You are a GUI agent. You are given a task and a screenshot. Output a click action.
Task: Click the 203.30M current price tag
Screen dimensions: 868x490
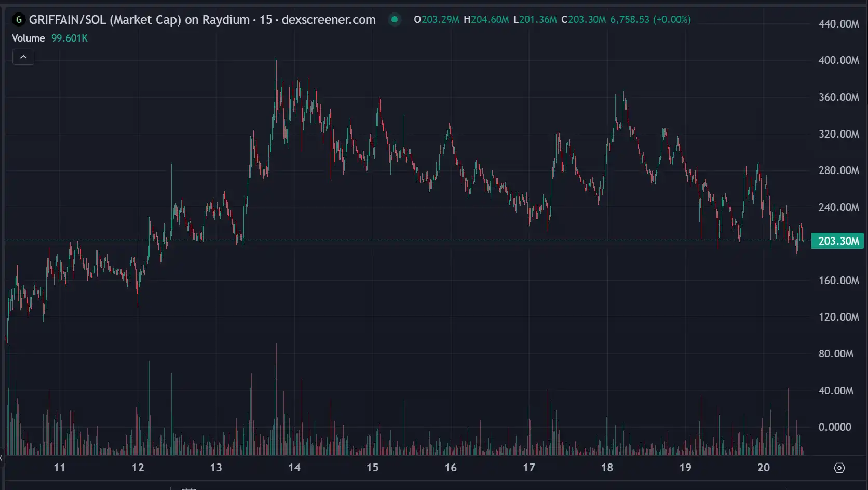(838, 241)
